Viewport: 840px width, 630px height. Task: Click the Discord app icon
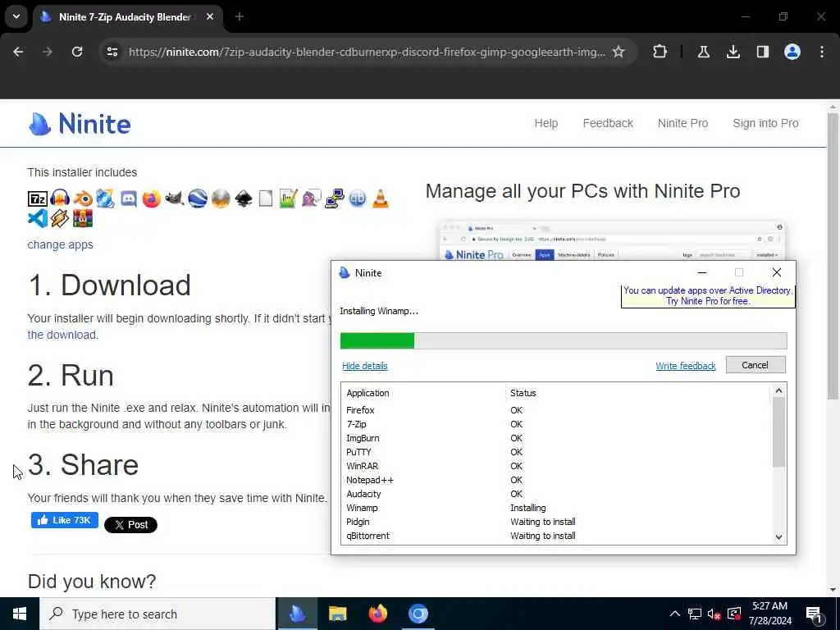coord(129,199)
